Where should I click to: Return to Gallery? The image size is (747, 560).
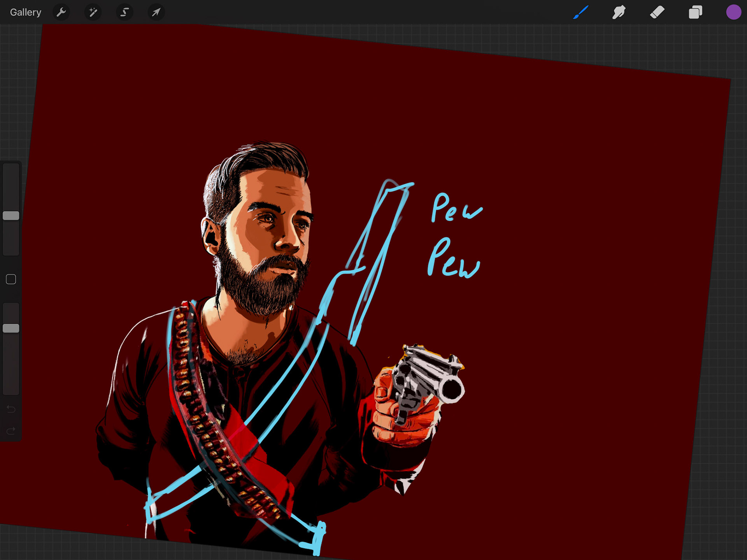pyautogui.click(x=26, y=12)
